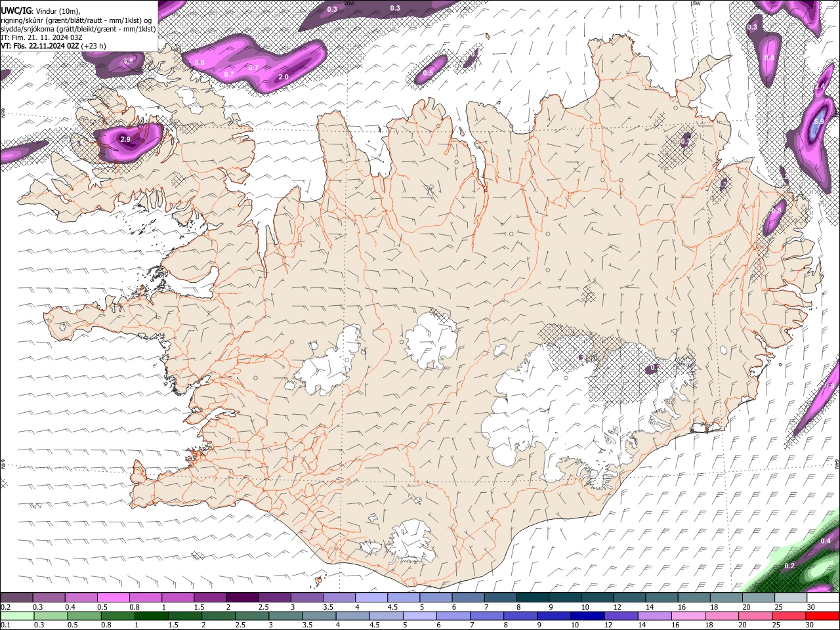Click the 'rigning/skúrir' legend description line

77,20
